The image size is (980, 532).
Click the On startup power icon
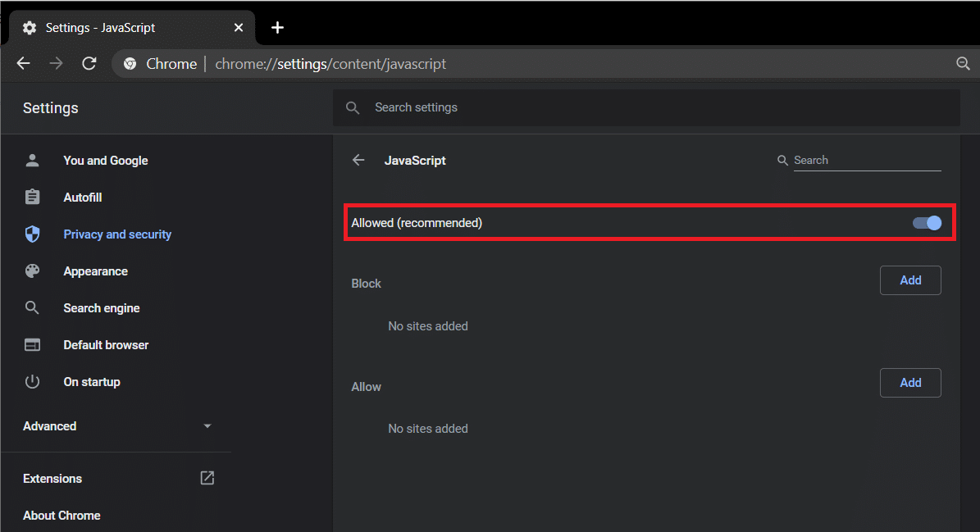(33, 381)
